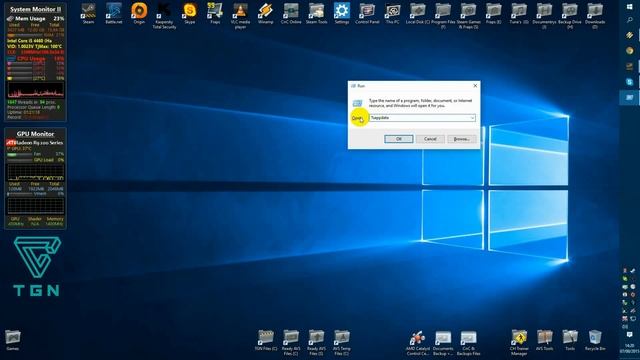Open Kaspersky Total Security shortcut

(x=164, y=16)
